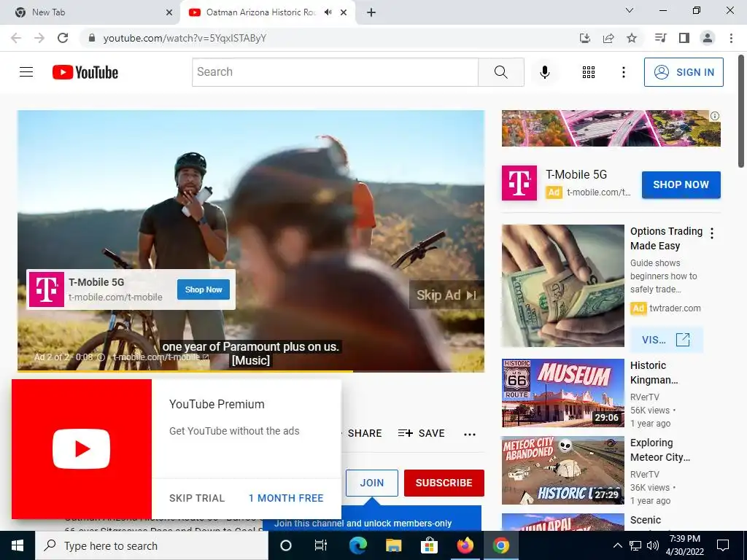Open YouTube settings three-dot menu
The width and height of the screenshot is (747, 560).
click(x=623, y=72)
